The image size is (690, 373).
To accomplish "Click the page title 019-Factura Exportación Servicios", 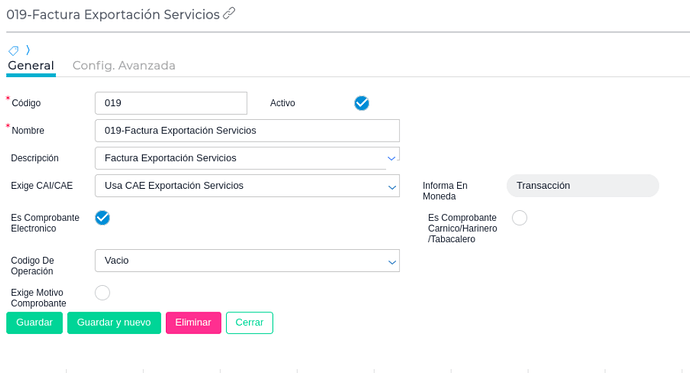I will (x=113, y=15).
